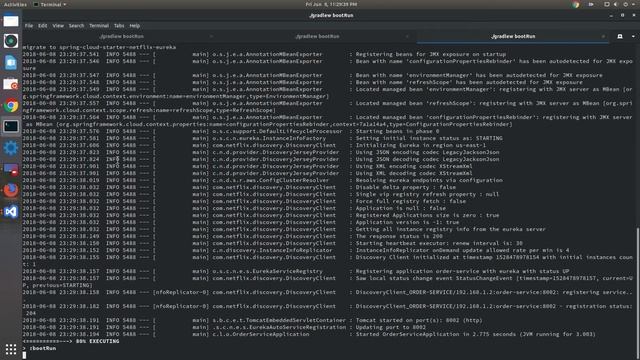Open the blue gear settings app in dock
Viewport: 640px width, 360px height.
(11, 148)
